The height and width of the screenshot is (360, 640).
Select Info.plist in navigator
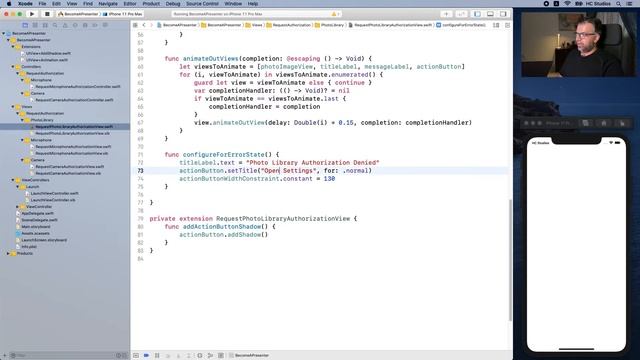tap(29, 247)
